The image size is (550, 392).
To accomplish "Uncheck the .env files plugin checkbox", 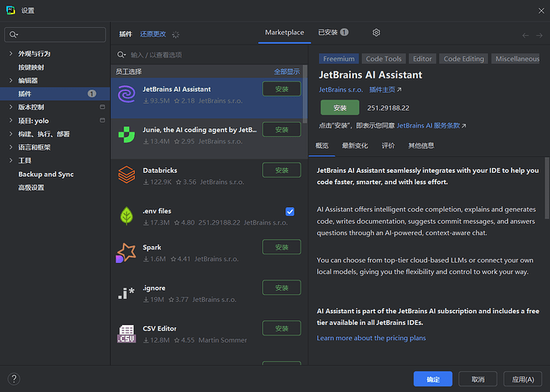I will pos(289,211).
